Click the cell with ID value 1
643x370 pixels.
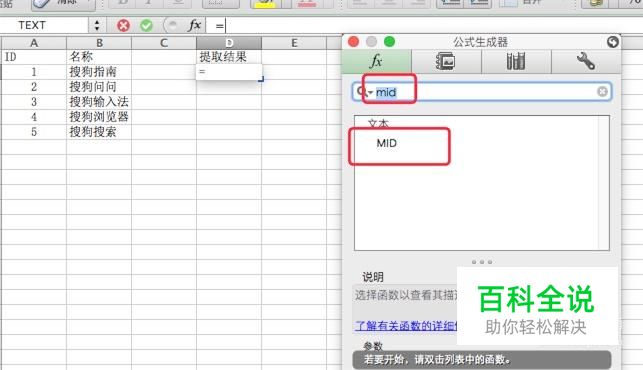coord(34,72)
